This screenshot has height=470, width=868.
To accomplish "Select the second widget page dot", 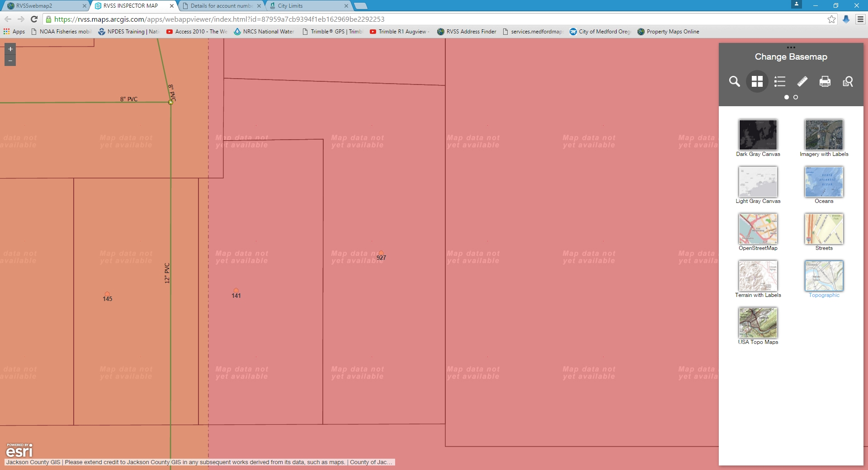I will (796, 97).
